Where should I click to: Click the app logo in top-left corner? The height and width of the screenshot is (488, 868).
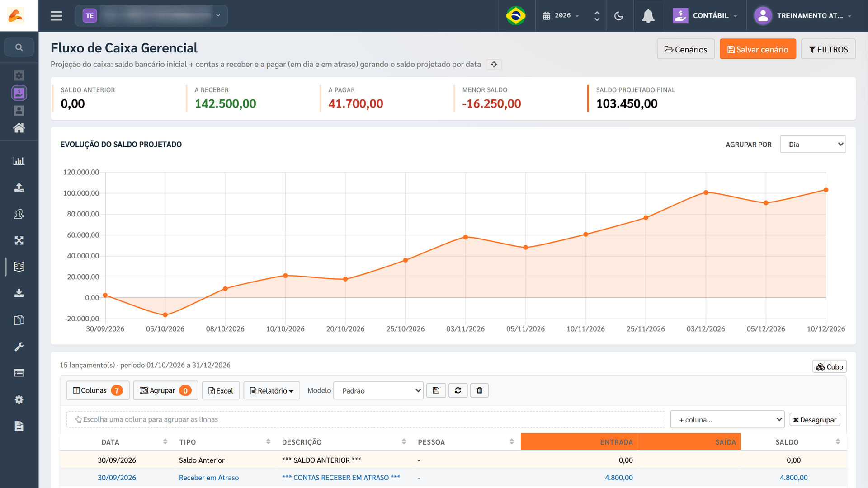(x=16, y=16)
